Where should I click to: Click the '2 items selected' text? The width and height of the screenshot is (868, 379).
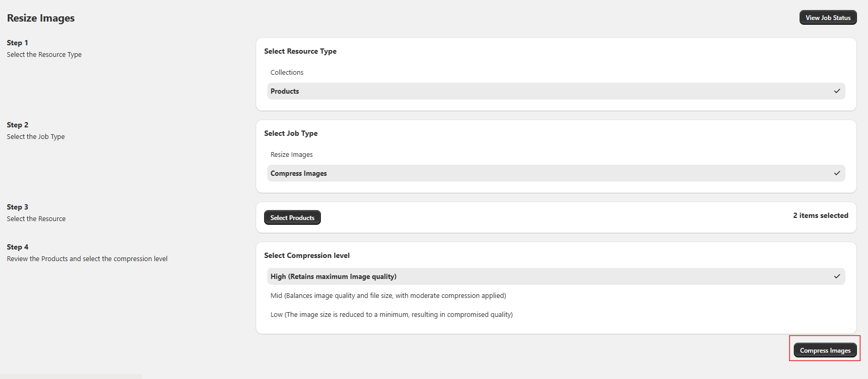tap(821, 215)
